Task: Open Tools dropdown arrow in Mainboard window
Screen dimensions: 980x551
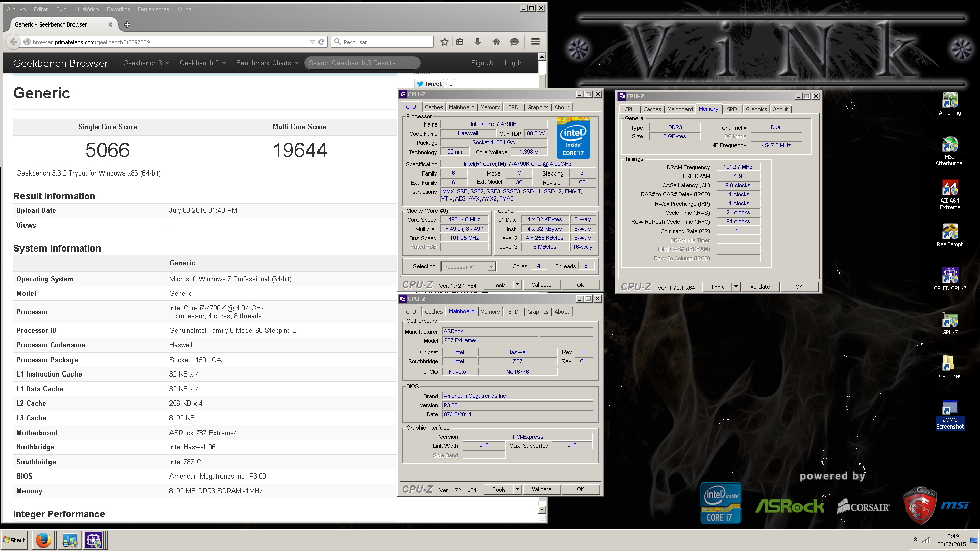Action: coord(517,489)
